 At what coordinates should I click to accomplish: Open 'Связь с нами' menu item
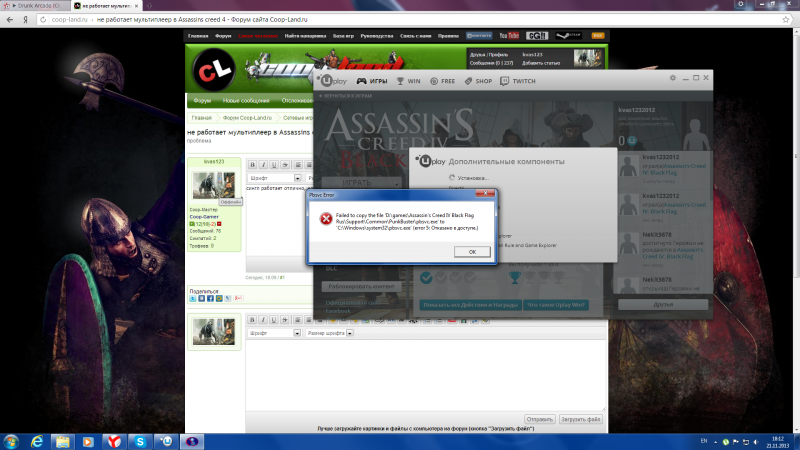pos(415,36)
